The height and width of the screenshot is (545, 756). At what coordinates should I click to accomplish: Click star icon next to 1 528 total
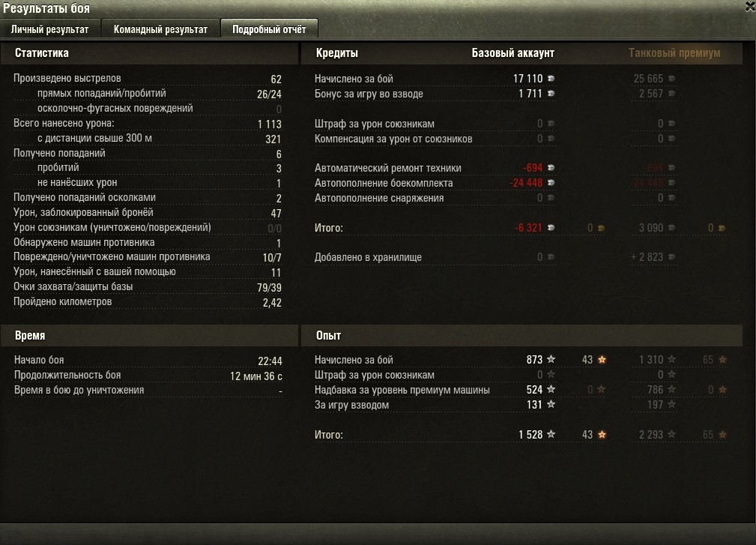(551, 434)
